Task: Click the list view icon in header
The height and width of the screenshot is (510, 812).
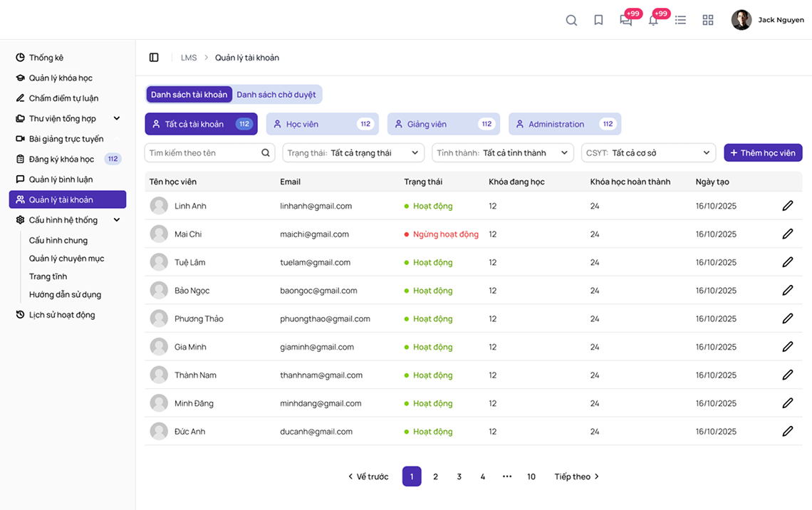Action: point(680,20)
